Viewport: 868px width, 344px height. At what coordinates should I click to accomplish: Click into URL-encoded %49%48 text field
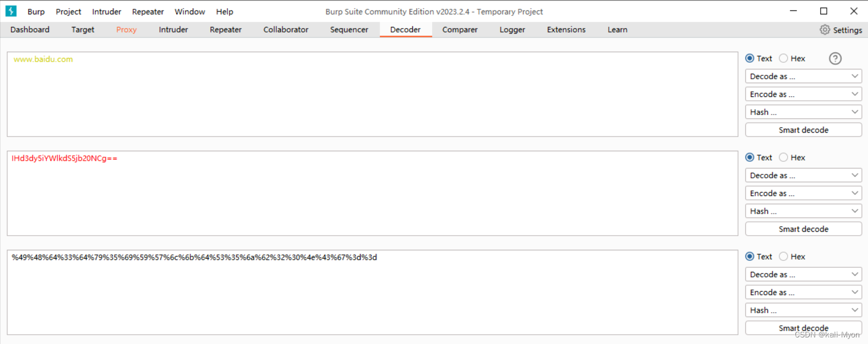pos(372,292)
